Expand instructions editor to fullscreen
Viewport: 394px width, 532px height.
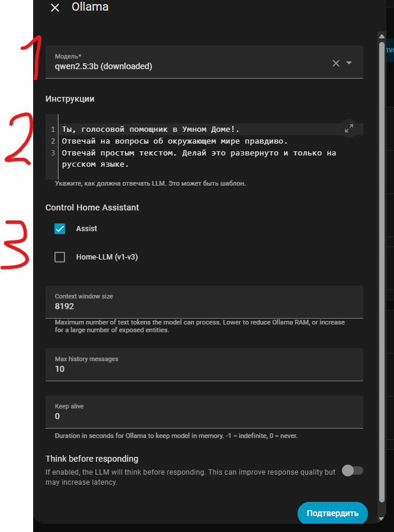coord(349,128)
